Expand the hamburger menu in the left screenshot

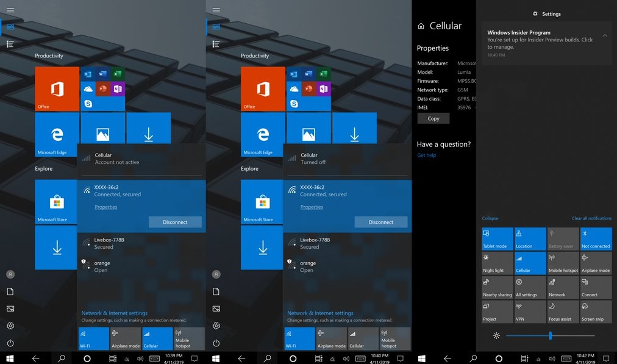pos(10,10)
